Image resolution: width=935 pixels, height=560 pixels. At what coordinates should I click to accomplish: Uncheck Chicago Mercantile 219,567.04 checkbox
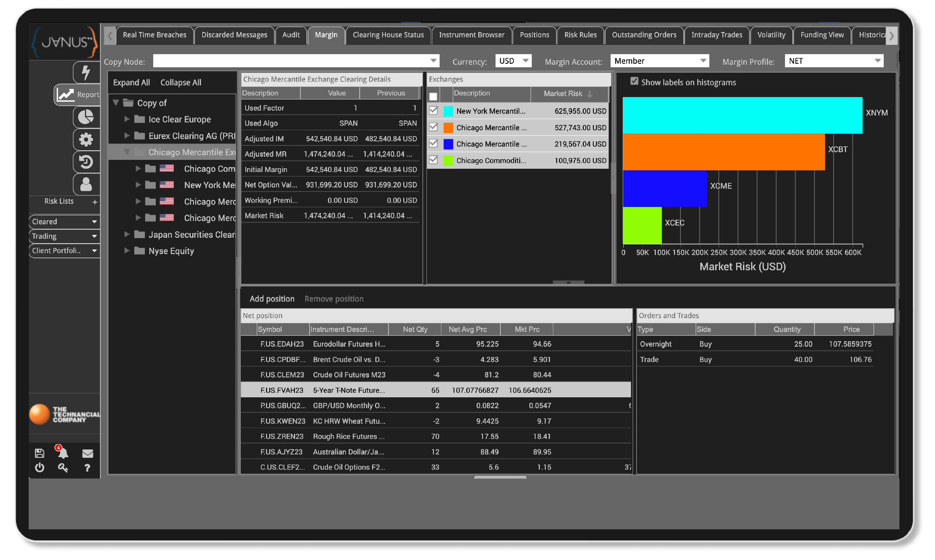pyautogui.click(x=433, y=144)
